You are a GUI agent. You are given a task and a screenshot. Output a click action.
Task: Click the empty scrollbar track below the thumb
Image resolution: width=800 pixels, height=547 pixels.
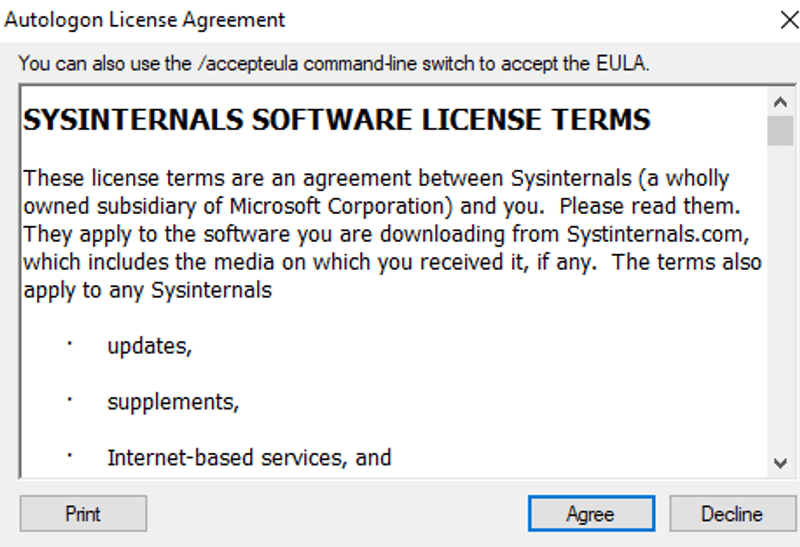(780, 300)
